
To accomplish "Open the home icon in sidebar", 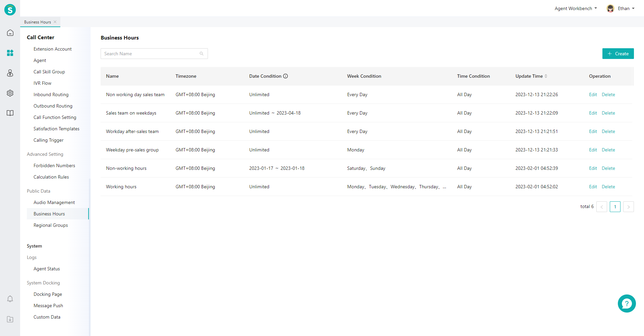I will [10, 33].
